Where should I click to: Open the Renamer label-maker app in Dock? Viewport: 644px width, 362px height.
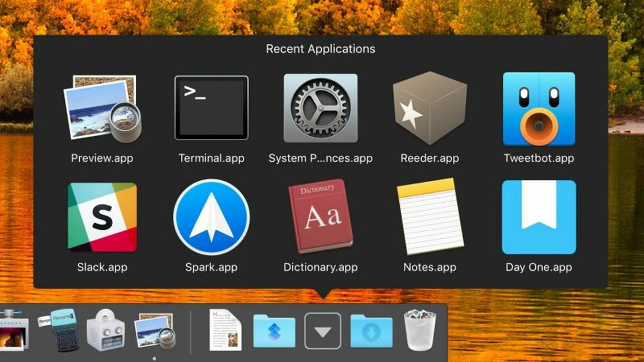(59, 330)
